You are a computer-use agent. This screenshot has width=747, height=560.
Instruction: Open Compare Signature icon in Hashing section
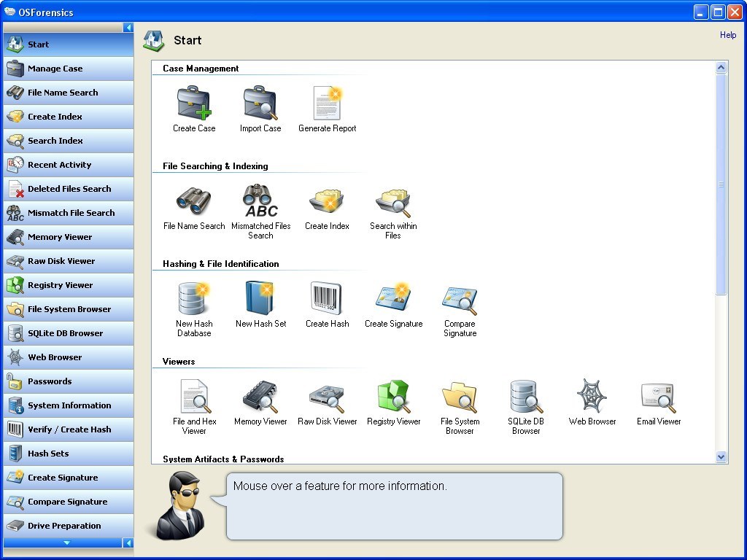460,300
